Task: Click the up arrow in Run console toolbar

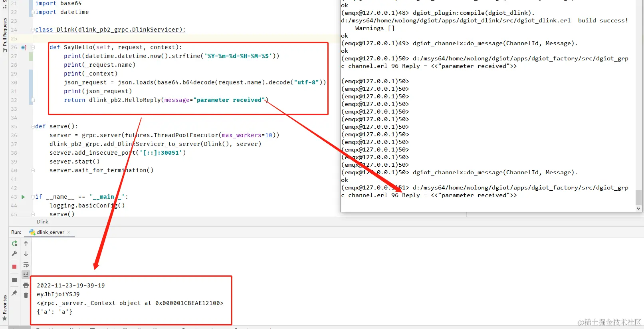Action: [26, 243]
